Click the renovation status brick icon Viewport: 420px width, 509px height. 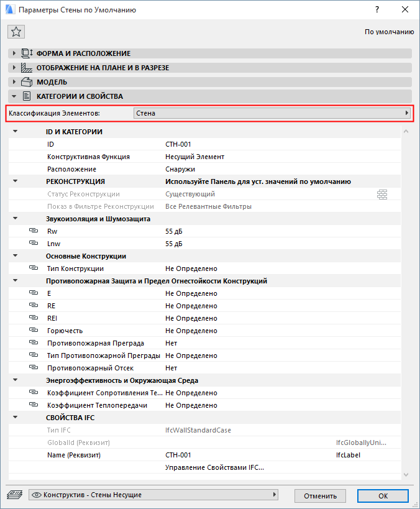point(382,195)
